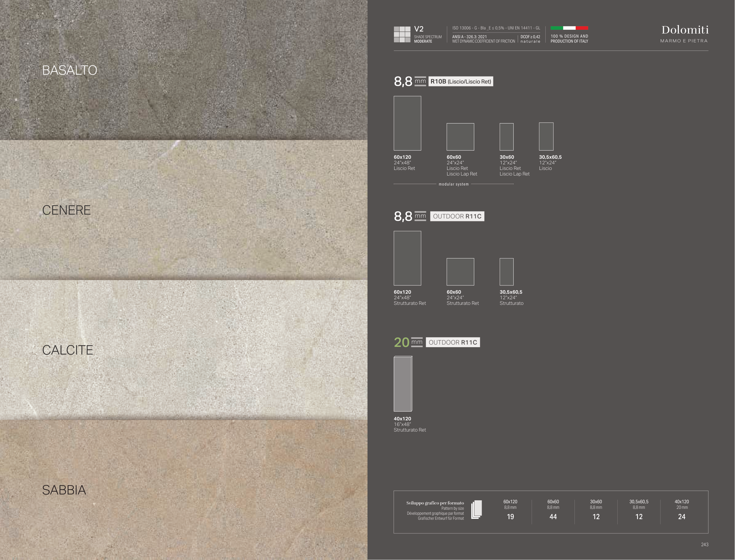Screen dimensions: 735x560
Task: Click the 60x60 Strutturato Ret outdoor tile
Action: [x=460, y=272]
